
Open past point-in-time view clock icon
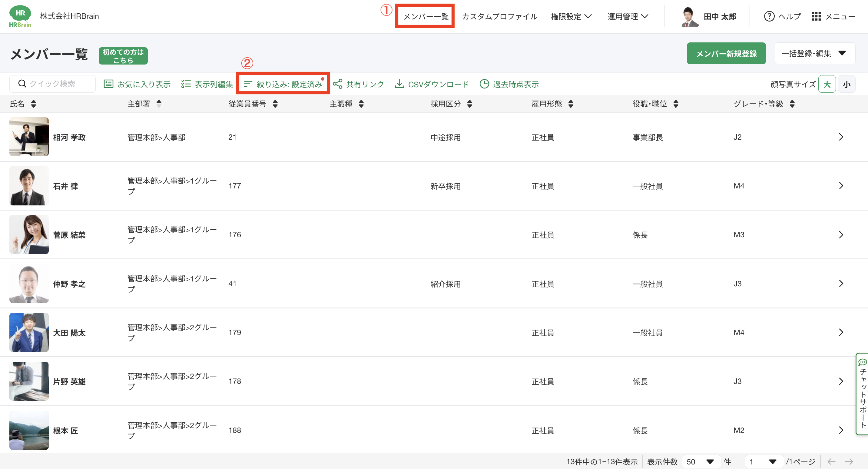[x=484, y=84]
